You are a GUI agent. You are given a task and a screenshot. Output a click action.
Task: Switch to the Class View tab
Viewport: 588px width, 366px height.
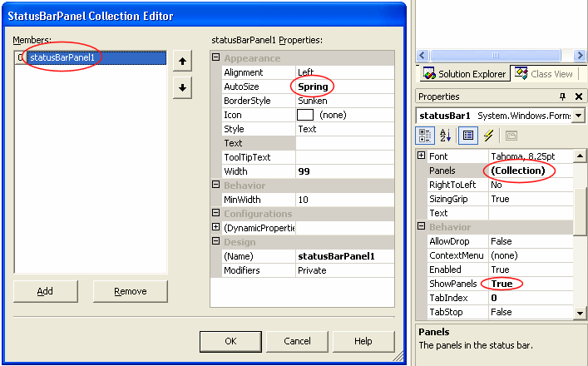544,74
